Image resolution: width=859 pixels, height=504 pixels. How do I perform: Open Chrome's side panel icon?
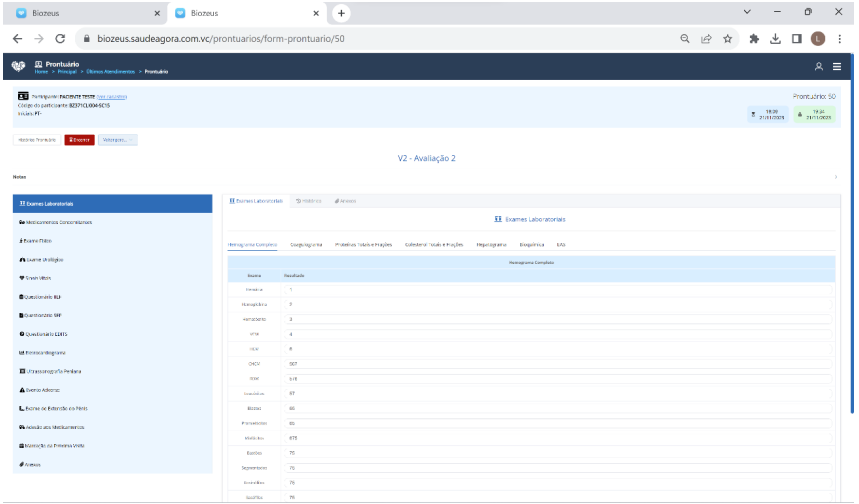tap(797, 38)
